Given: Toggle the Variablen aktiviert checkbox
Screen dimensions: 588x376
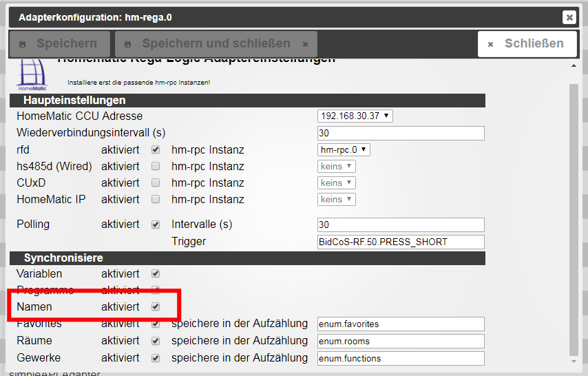Looking at the screenshot, I should (x=156, y=273).
